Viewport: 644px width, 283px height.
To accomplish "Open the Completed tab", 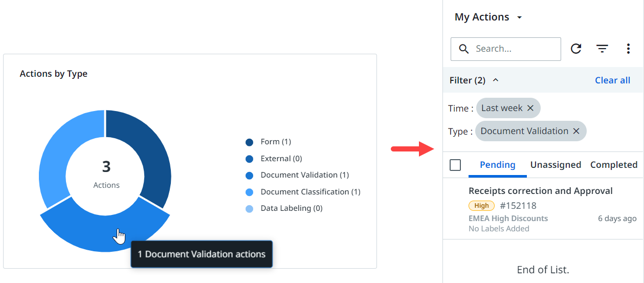I will (613, 165).
